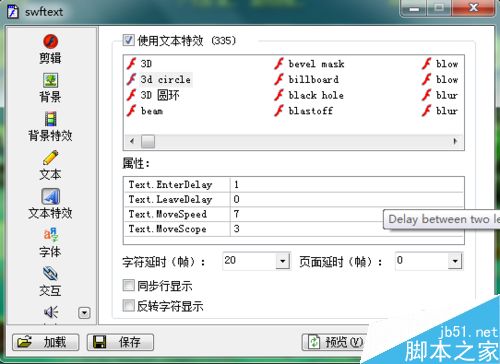
Task: Select the bevel mask effect
Action: point(316,64)
